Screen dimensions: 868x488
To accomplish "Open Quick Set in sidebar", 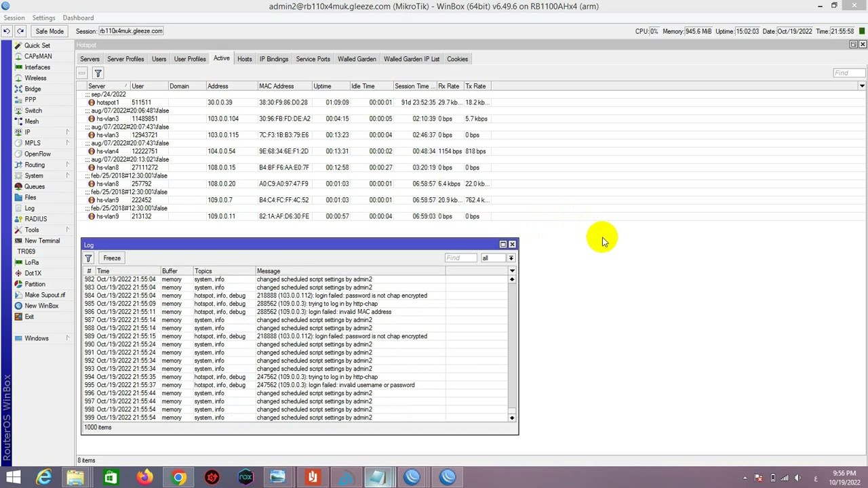I will pyautogui.click(x=37, y=45).
